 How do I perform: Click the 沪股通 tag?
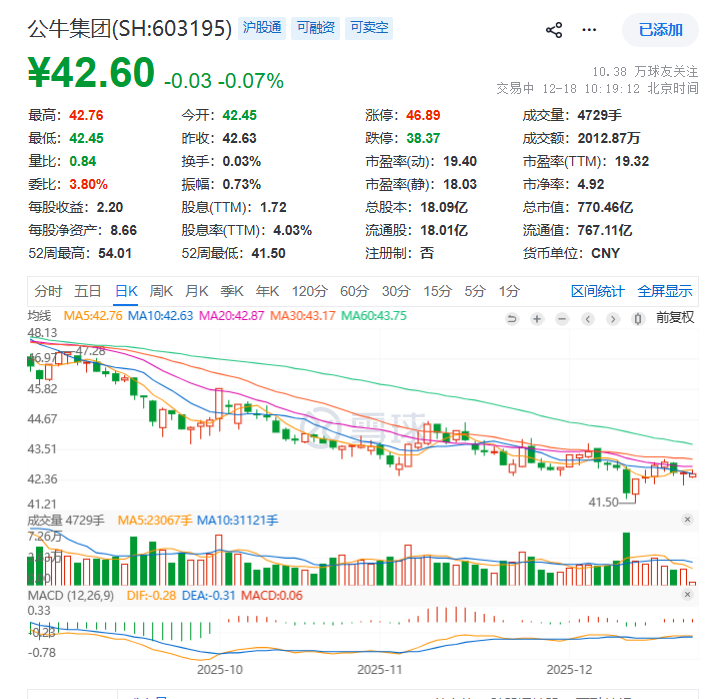262,28
